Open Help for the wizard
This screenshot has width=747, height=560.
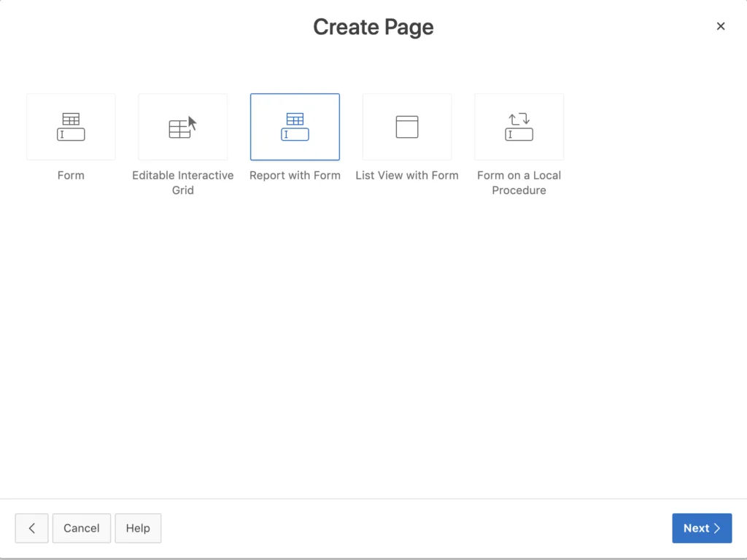138,528
